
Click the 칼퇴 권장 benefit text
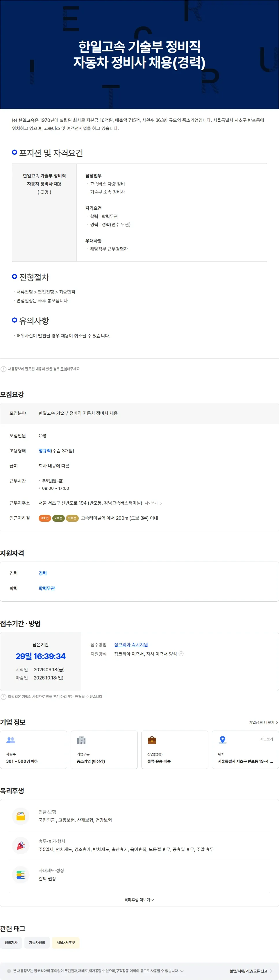click(x=47, y=878)
